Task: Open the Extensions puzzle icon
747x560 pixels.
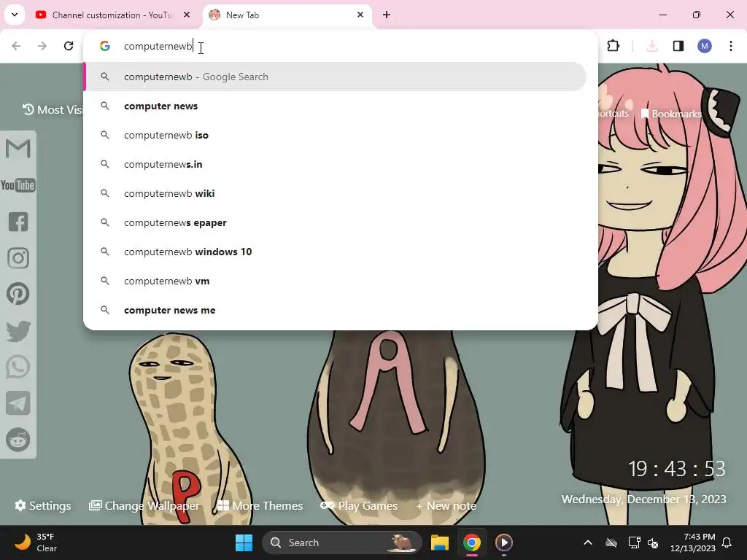Action: [x=613, y=46]
